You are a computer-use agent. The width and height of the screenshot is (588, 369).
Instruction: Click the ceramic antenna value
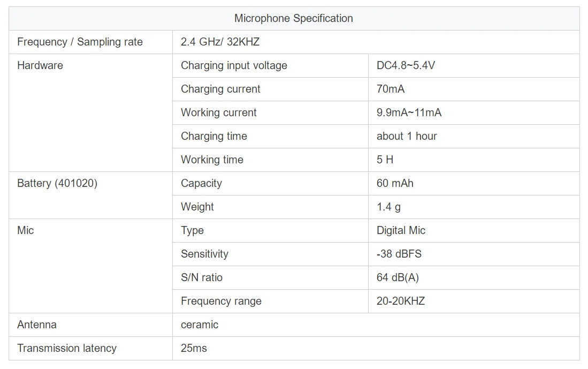pos(200,325)
